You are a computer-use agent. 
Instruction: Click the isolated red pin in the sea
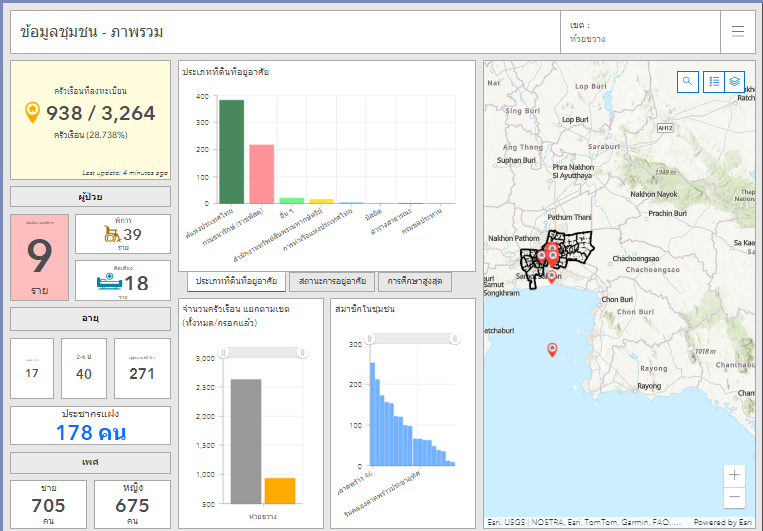point(551,348)
